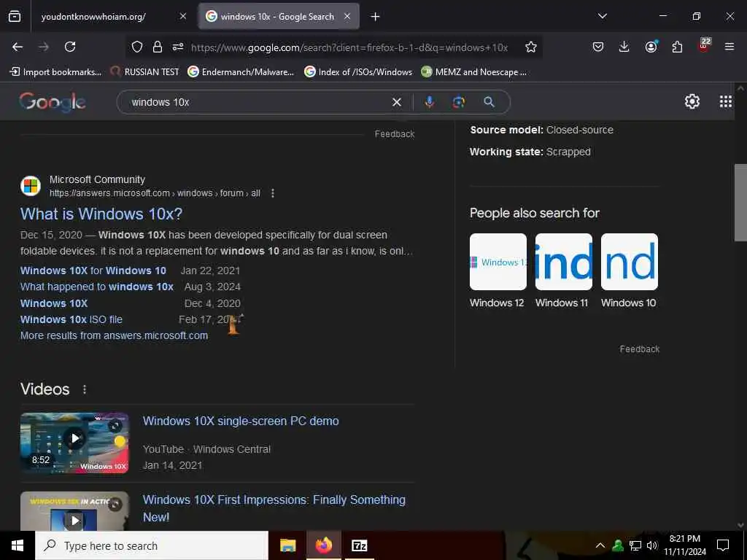
Task: Open Firefox account icon
Action: [x=651, y=47]
